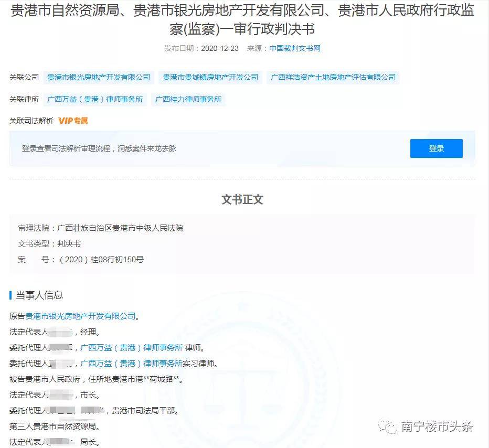
Task: Click the 第三人贵港市自然资源局 line
Action: (x=55, y=426)
